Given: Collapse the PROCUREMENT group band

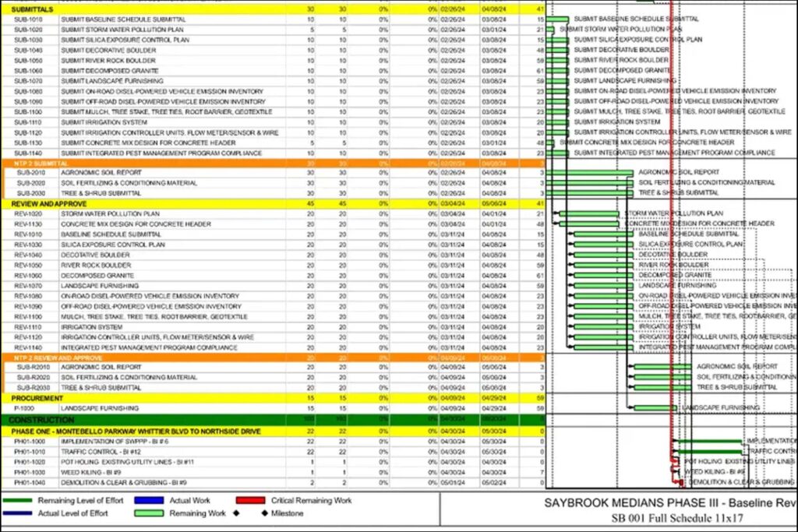Looking at the screenshot, I should 38,397.
